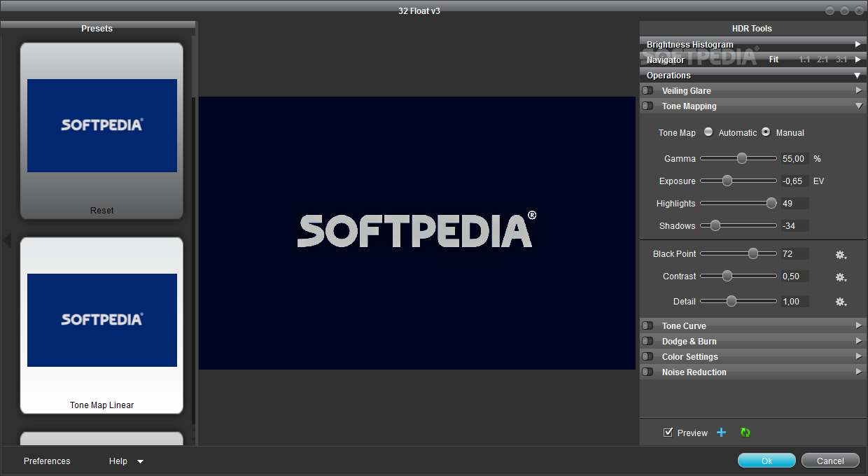Collapse the Operations section

858,76
